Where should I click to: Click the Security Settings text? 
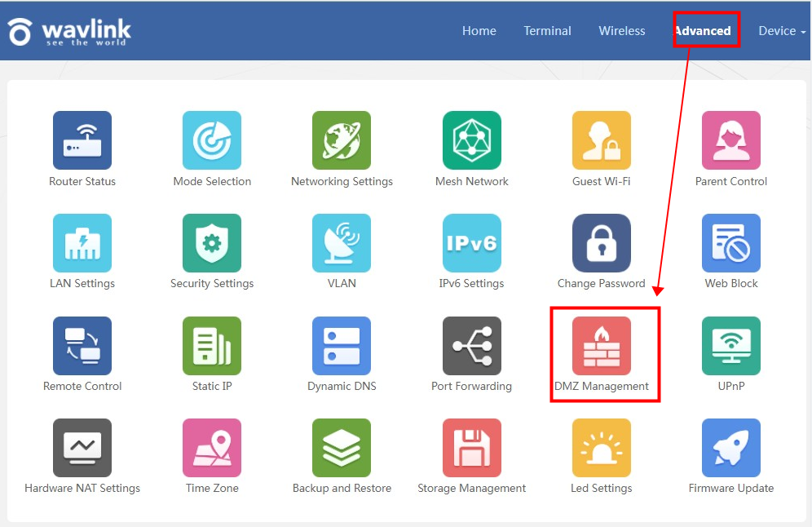coord(212,283)
